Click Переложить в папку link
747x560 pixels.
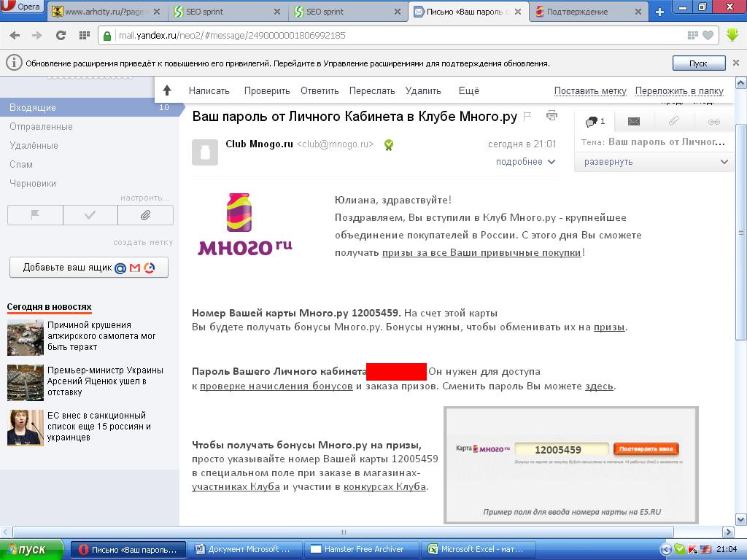(x=679, y=91)
